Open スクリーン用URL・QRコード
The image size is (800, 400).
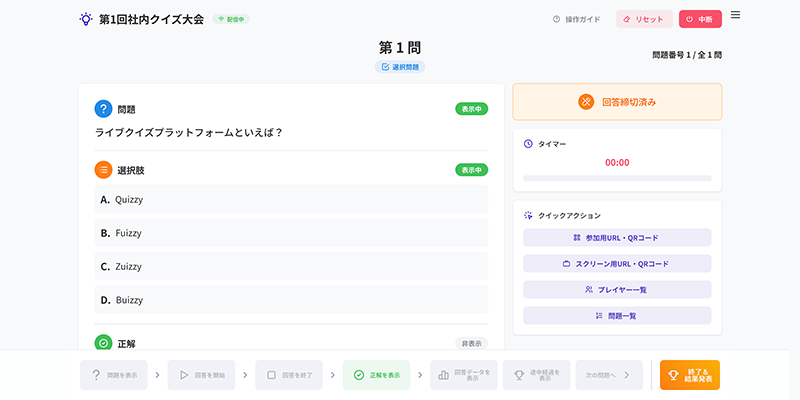(x=617, y=264)
